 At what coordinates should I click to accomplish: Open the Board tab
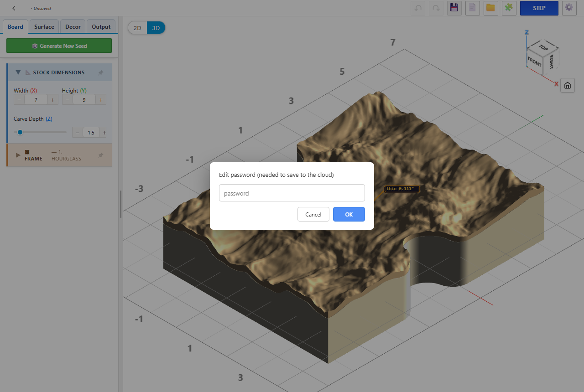[16, 27]
